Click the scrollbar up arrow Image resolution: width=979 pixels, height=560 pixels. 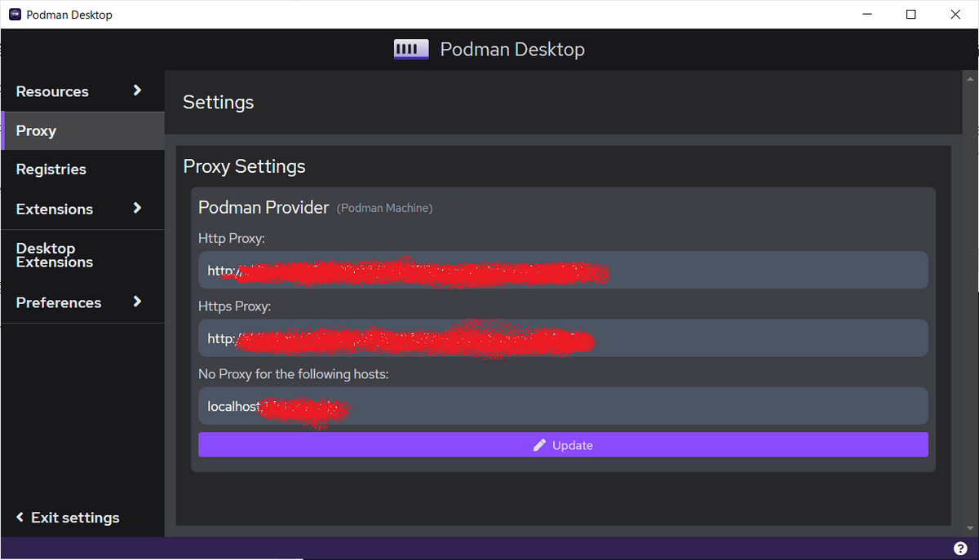coord(971,77)
